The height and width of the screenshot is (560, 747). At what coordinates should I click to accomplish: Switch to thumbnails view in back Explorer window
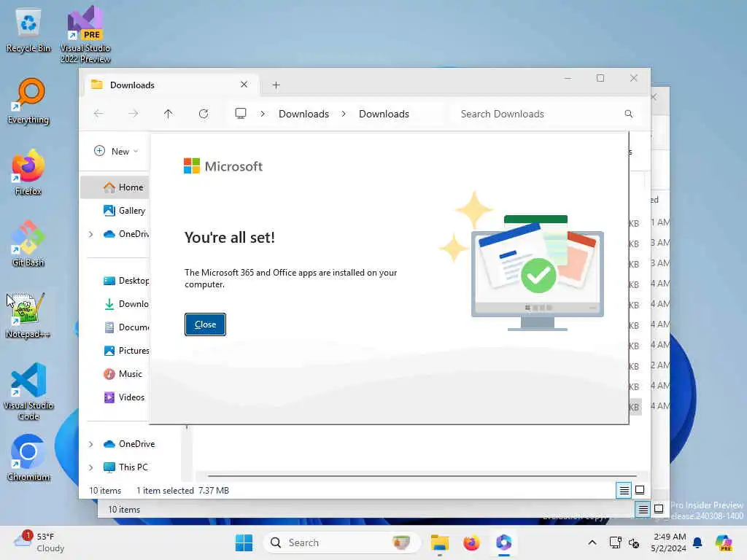click(x=659, y=510)
